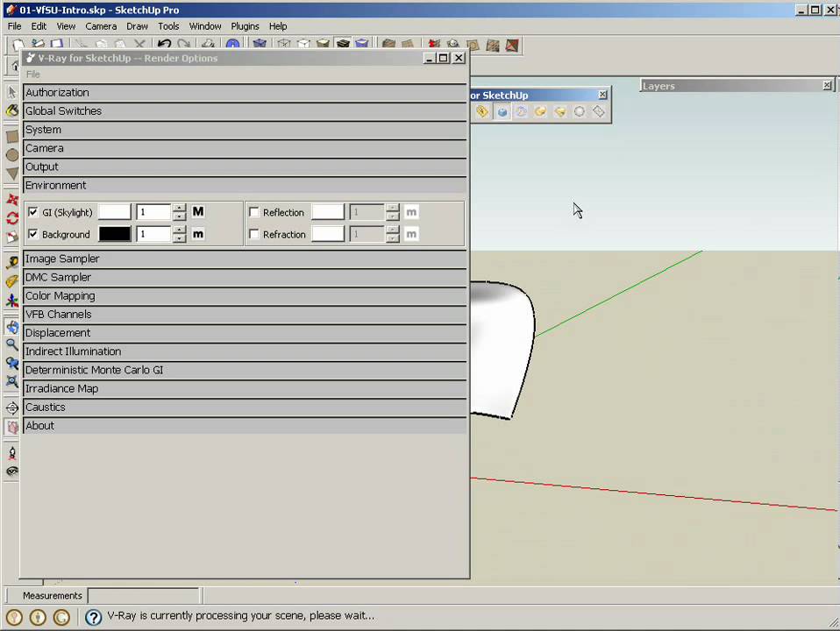Uncheck the GI (Skylight) checkbox
Image resolution: width=840 pixels, height=631 pixels.
pyautogui.click(x=33, y=212)
